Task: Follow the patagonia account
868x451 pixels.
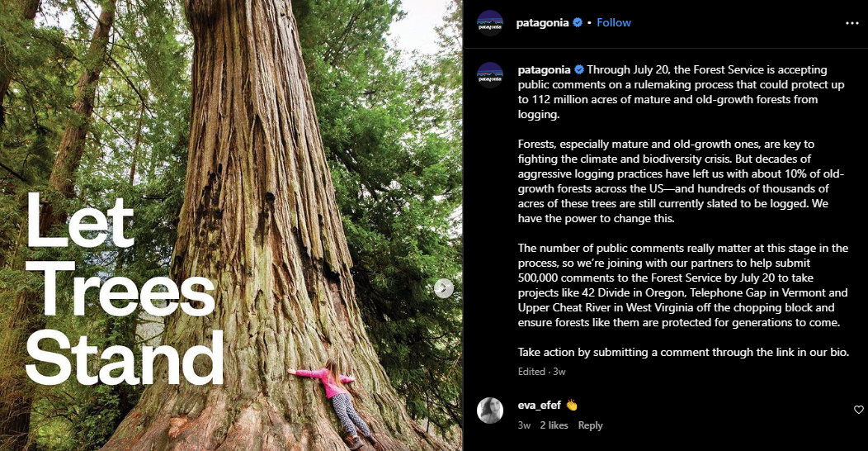Action: click(613, 23)
